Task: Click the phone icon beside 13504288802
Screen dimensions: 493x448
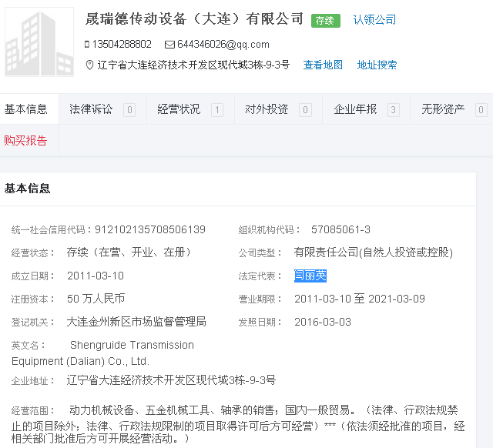Action: pyautogui.click(x=87, y=45)
